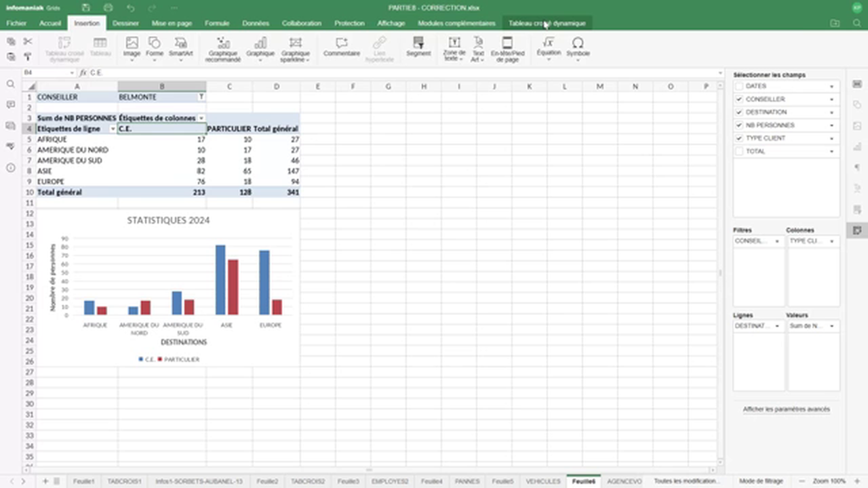Select the STATISTIQUES 2024 chart
Viewport: 868px width, 488px height.
point(168,288)
